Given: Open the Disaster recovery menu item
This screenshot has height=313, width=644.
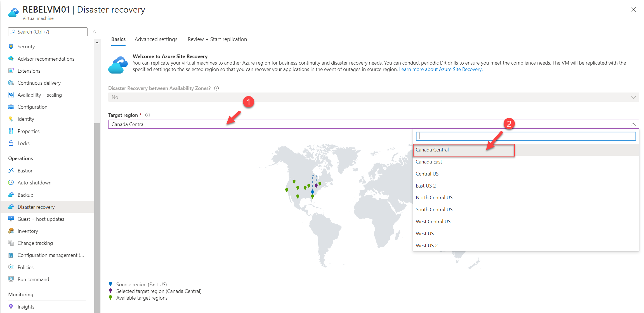Looking at the screenshot, I should (x=47, y=207).
